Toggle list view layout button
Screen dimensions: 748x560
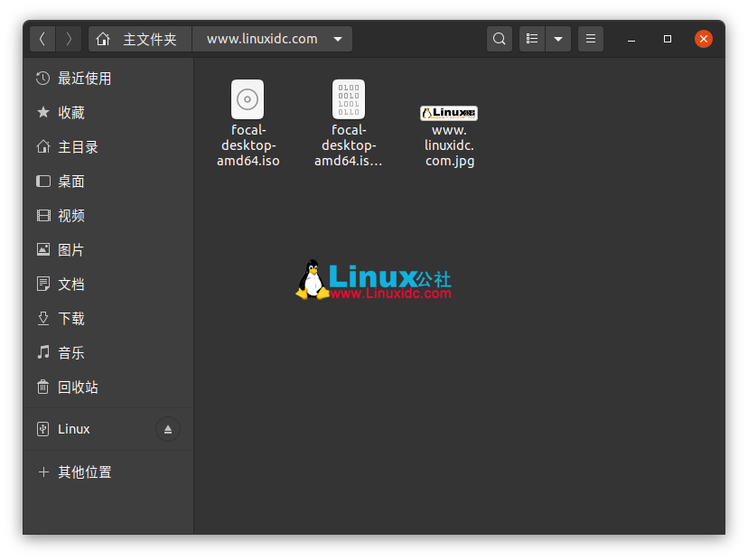[x=532, y=39]
